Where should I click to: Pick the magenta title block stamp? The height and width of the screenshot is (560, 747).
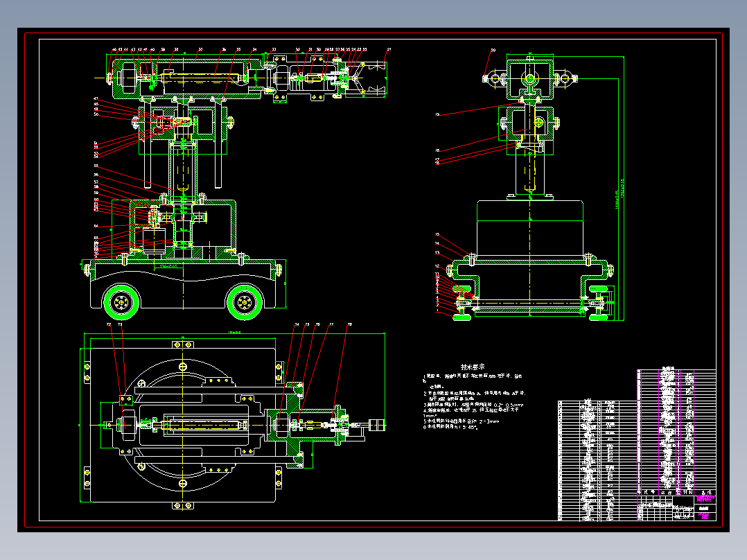click(705, 499)
